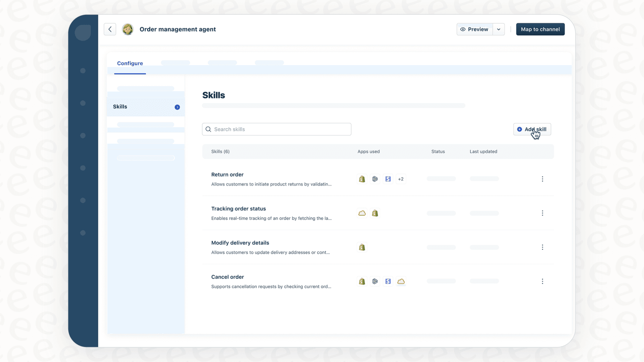Image resolution: width=644 pixels, height=362 pixels.
Task: Open the Modify delivery details skill
Action: point(240,242)
